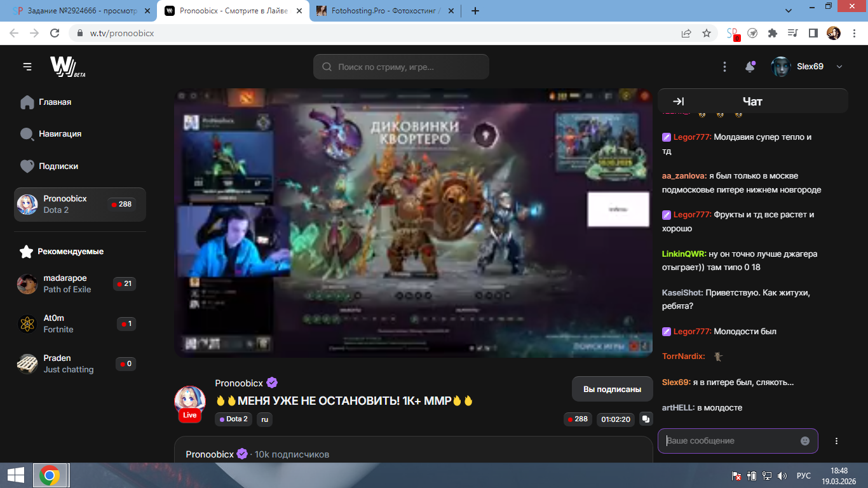
Task: Select the Pronoobicx browser tab
Action: tap(232, 11)
